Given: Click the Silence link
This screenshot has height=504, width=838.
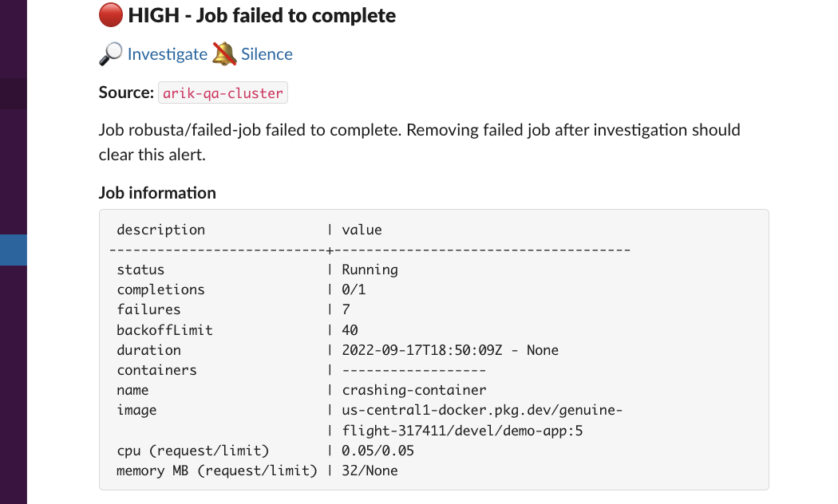Looking at the screenshot, I should coord(267,54).
